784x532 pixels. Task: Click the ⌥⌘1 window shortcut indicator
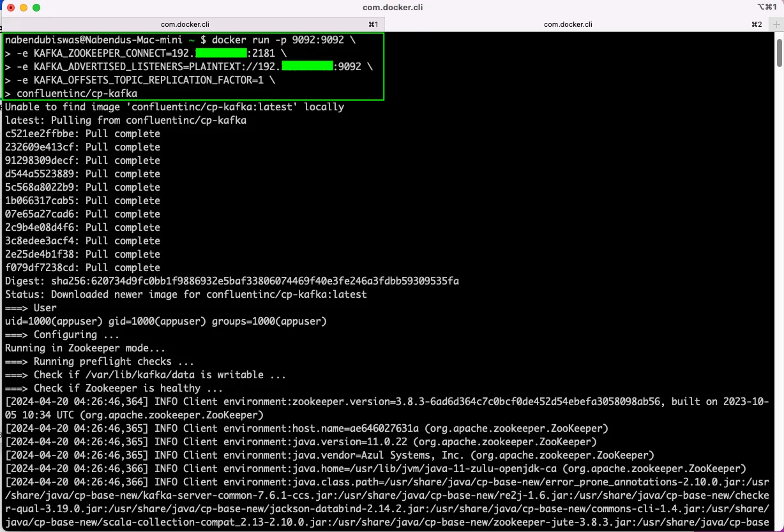(767, 7)
